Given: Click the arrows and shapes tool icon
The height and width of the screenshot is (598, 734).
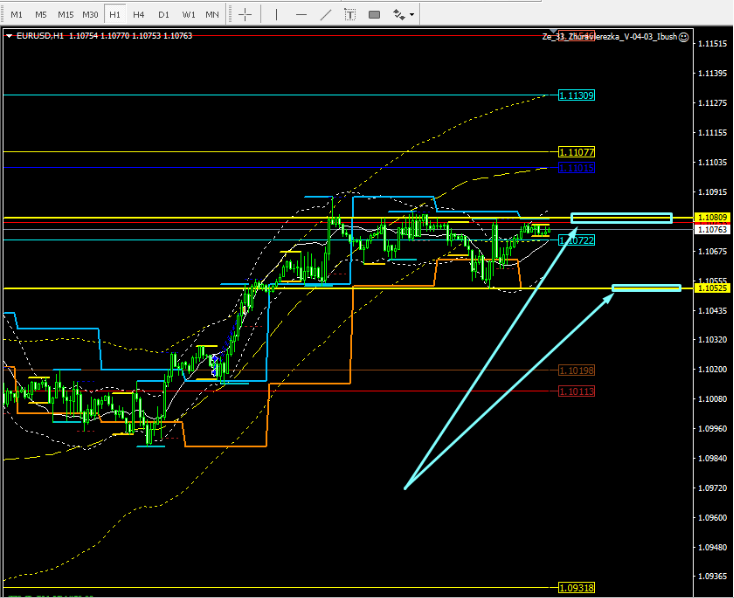Looking at the screenshot, I should tap(399, 15).
